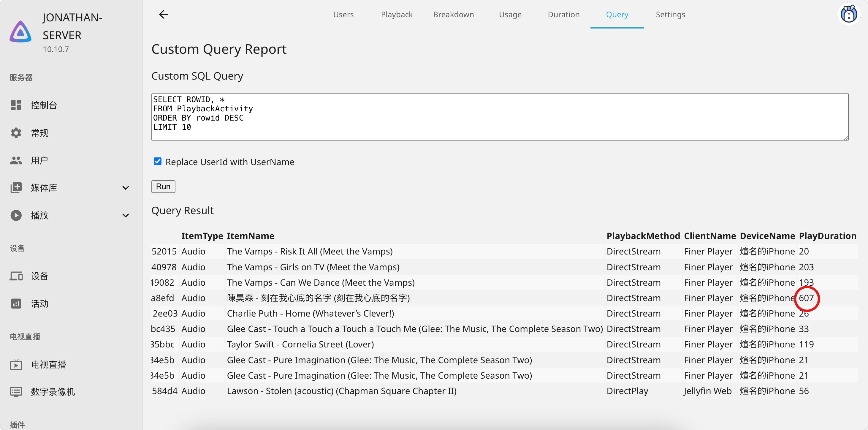
Task: Click the Custom Query Report heading
Action: [x=219, y=49]
